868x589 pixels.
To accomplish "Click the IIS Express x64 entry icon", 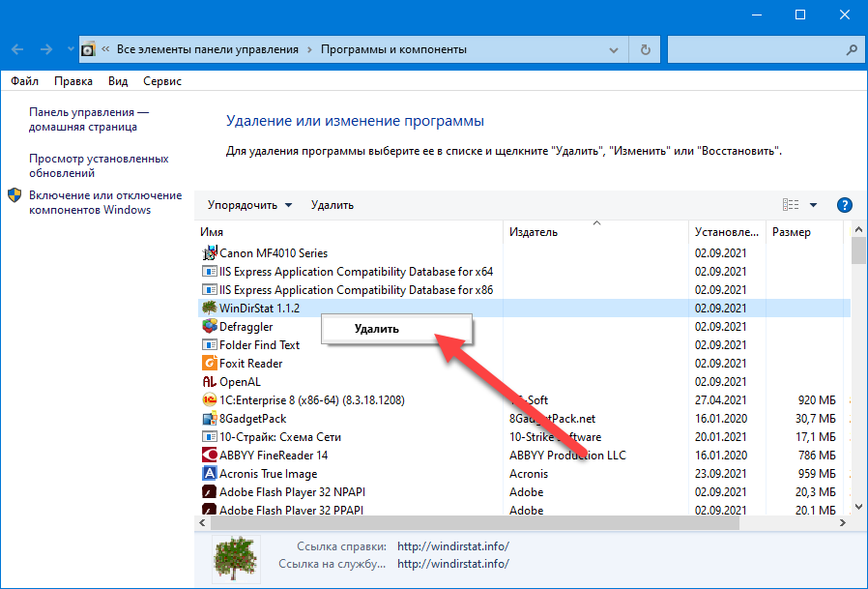I will (209, 271).
